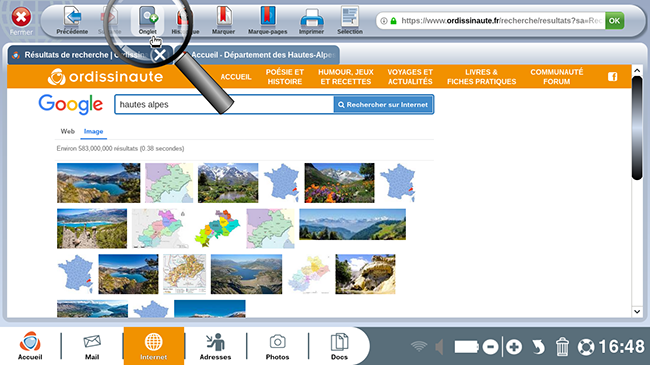Open a new tab with Onglet
The image size is (650, 365).
pos(148,20)
